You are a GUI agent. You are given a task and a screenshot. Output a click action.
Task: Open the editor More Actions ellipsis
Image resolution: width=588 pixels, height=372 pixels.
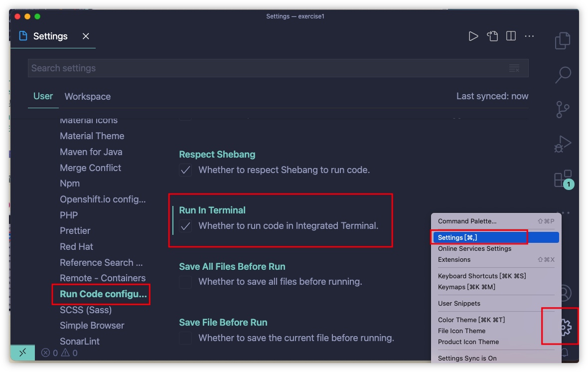pos(529,36)
